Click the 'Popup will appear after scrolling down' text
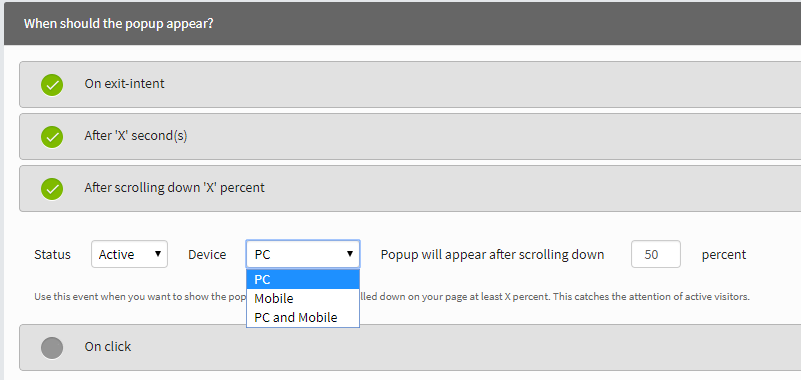 (x=492, y=254)
